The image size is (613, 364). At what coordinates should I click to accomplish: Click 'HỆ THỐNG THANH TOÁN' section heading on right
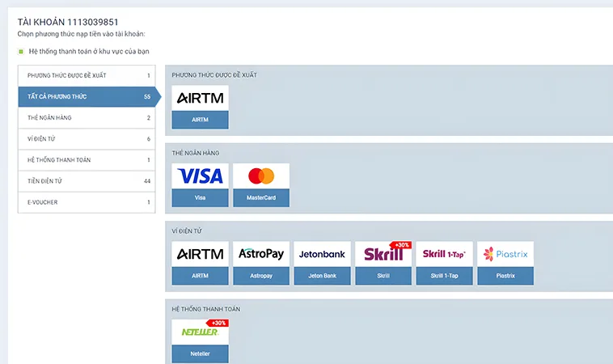pos(206,309)
